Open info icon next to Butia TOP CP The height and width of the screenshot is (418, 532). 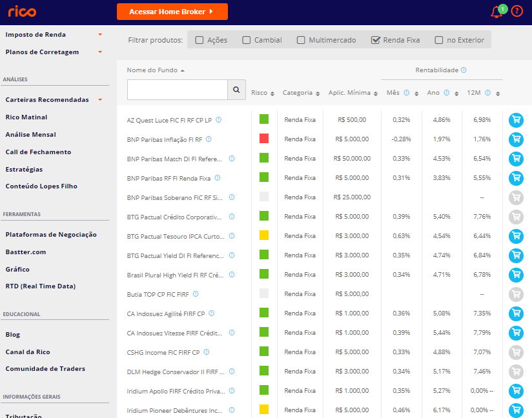[196, 294]
